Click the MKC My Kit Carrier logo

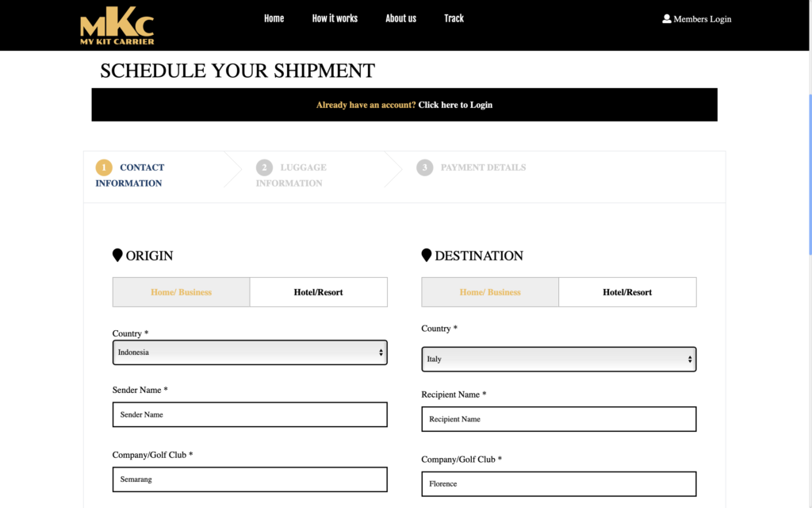pos(117,25)
